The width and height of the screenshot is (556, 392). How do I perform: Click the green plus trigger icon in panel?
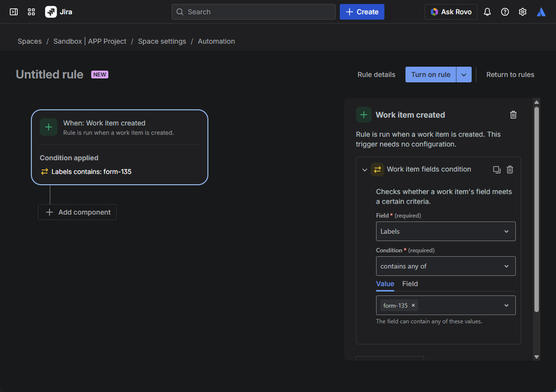point(363,115)
